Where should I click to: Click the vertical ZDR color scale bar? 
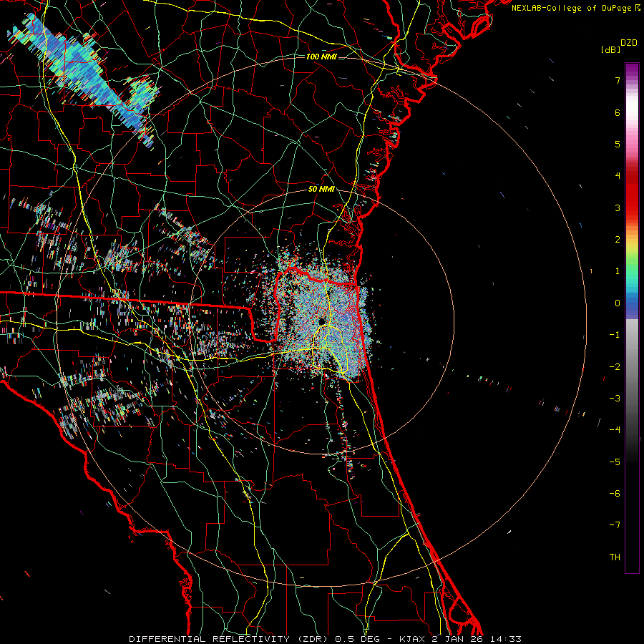632,318
